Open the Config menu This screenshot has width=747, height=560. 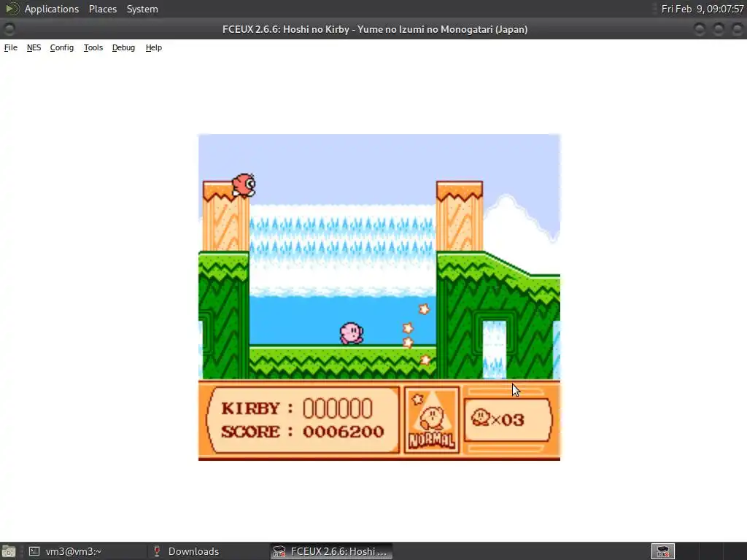[x=62, y=47]
